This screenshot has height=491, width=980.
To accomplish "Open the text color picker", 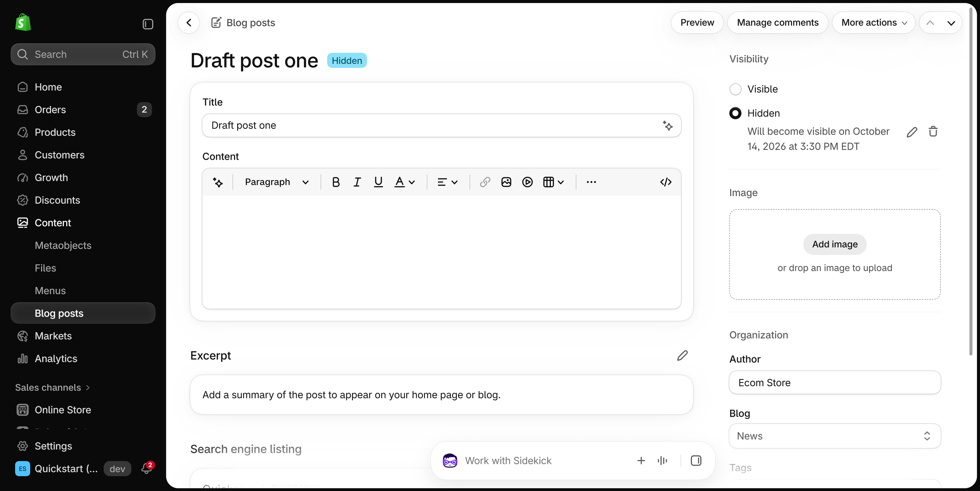I will [x=404, y=182].
